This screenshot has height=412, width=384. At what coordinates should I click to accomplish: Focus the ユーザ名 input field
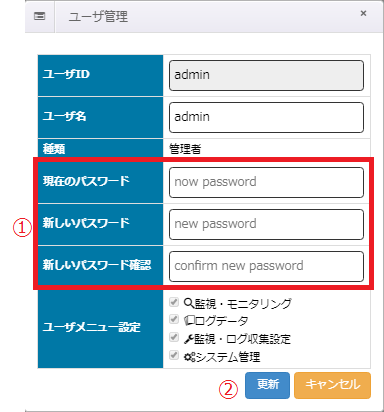266,117
